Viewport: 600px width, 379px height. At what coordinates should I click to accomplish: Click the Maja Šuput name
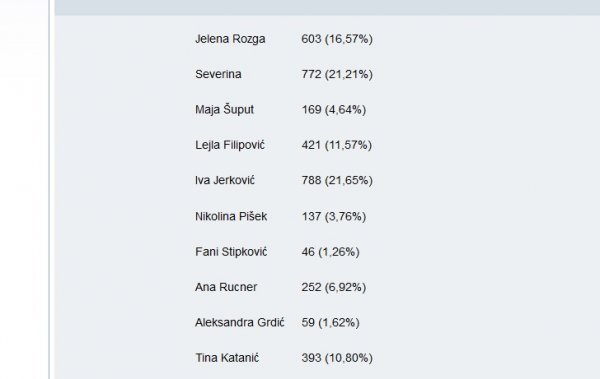click(x=224, y=109)
